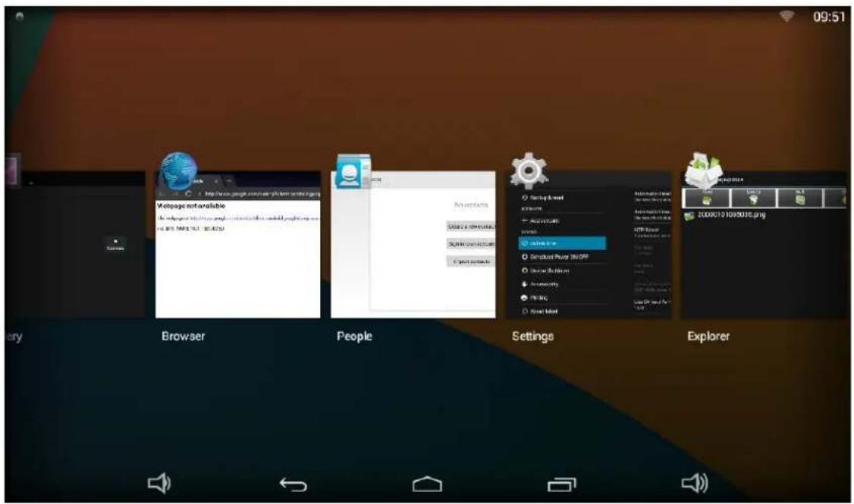Tap the Recent apps navigation icon
Viewport: 854px width, 504px height.
click(x=561, y=484)
